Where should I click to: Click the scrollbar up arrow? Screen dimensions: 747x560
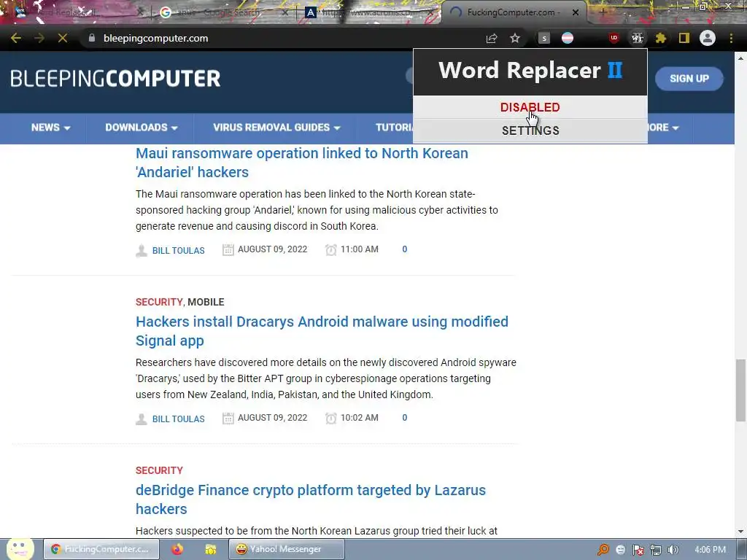coord(740,58)
